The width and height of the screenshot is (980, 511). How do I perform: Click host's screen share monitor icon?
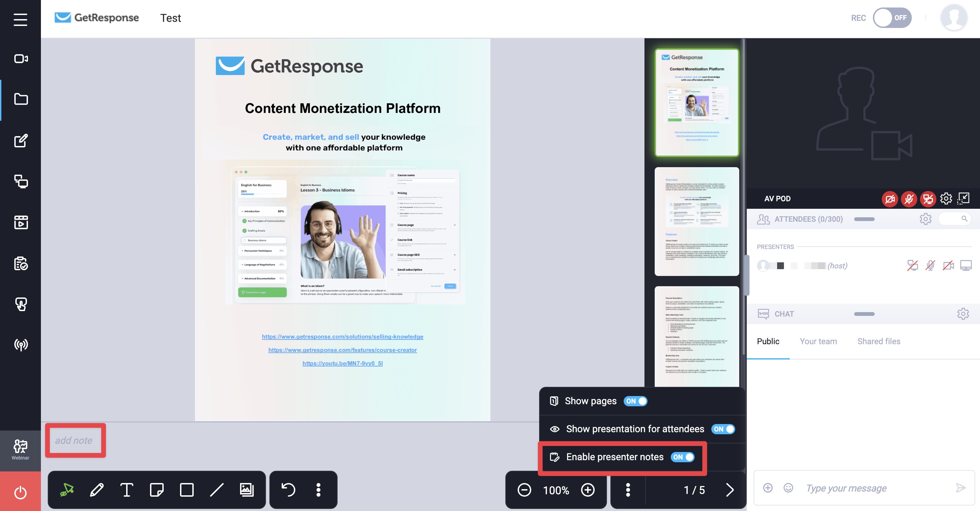pos(966,266)
